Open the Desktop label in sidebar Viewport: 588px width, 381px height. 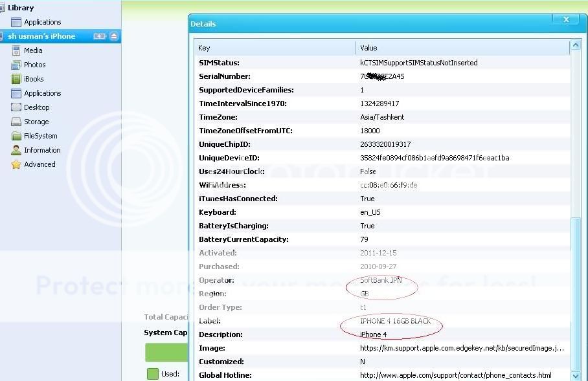click(x=36, y=107)
